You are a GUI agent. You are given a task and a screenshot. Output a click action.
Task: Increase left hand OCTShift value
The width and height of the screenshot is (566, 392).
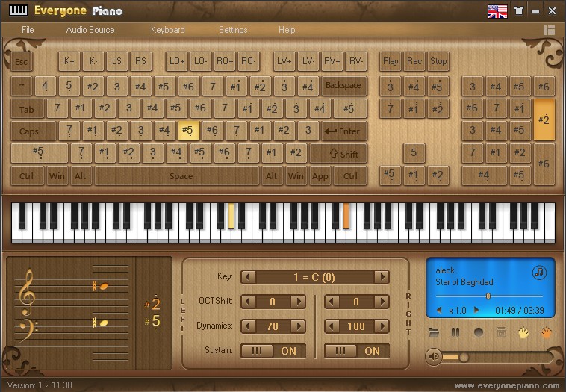298,302
